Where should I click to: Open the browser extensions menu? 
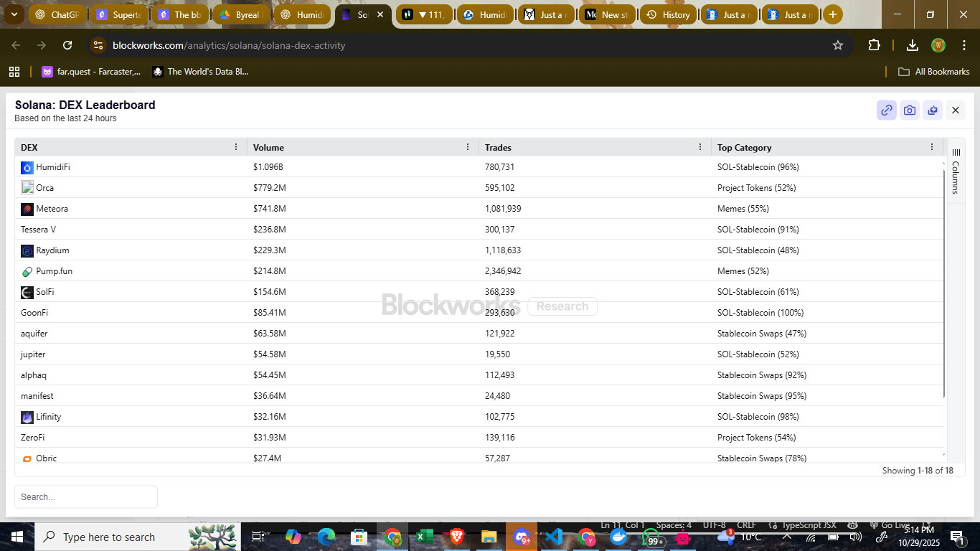[x=874, y=45]
